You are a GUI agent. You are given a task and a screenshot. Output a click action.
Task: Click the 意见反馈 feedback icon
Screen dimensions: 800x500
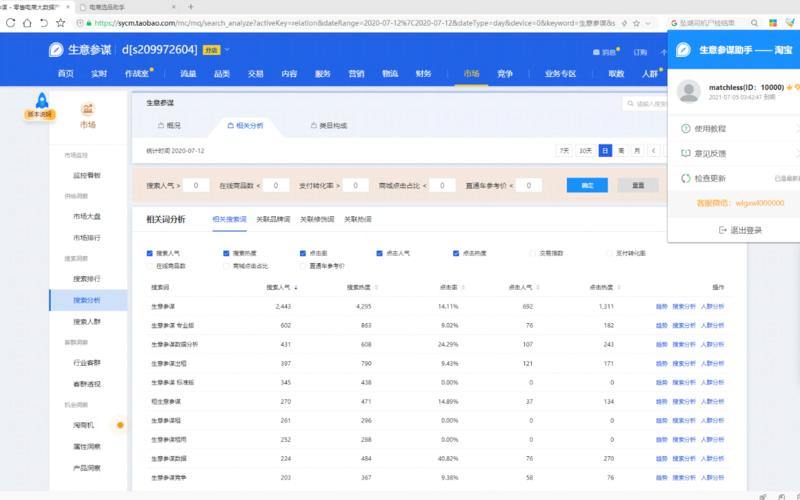686,153
